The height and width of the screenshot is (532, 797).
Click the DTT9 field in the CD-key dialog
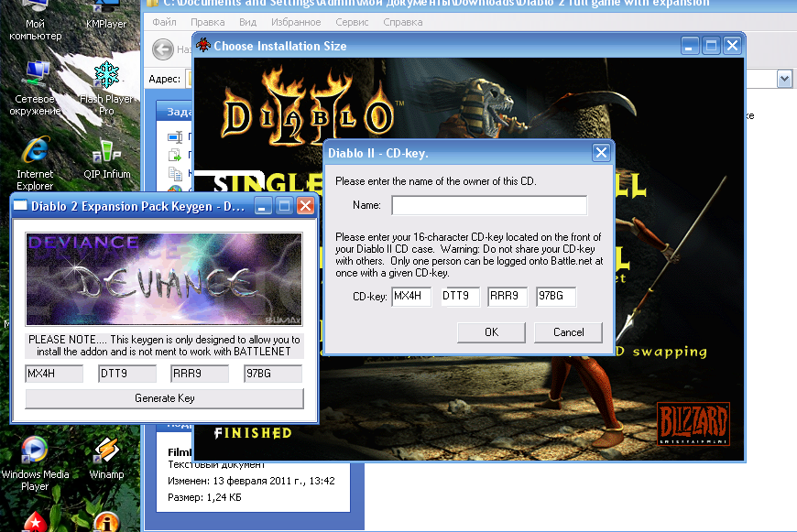[x=460, y=297]
